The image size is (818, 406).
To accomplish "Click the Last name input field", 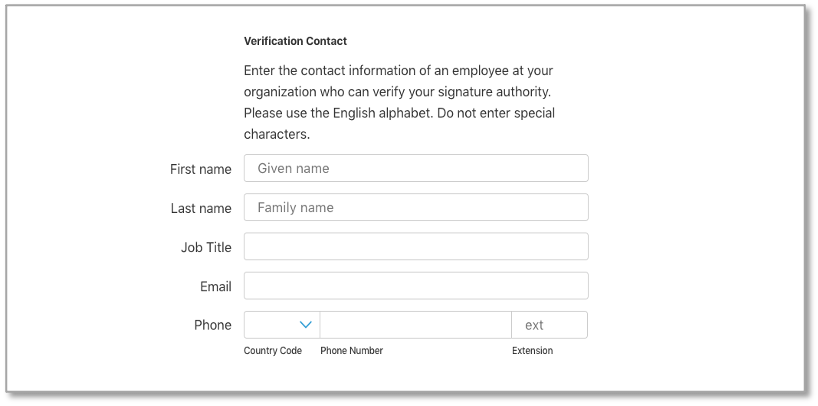I will coord(416,207).
